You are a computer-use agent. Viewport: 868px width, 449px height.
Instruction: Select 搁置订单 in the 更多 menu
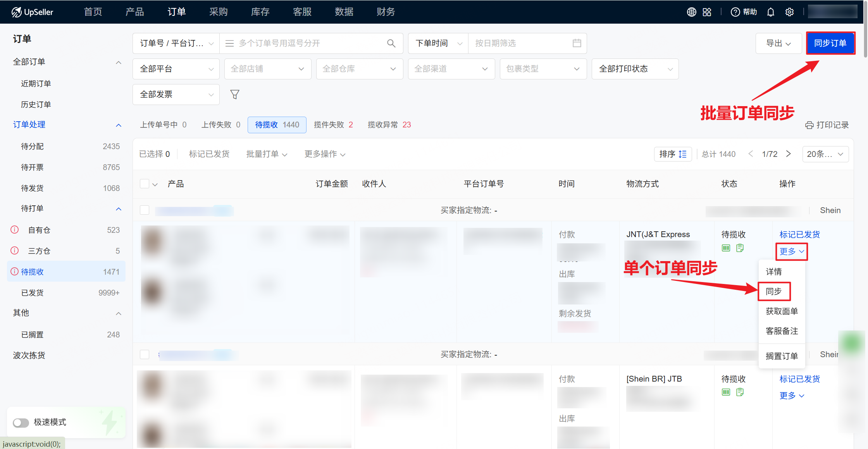click(x=782, y=356)
